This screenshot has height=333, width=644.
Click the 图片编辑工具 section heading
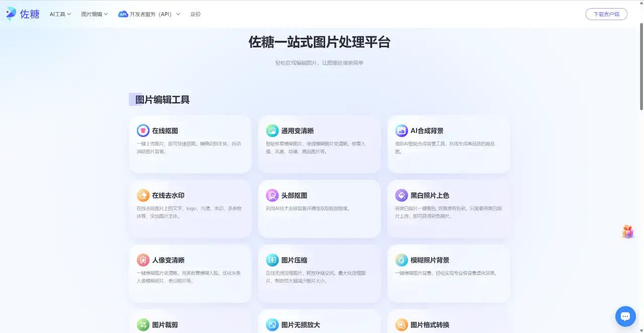[x=163, y=100]
